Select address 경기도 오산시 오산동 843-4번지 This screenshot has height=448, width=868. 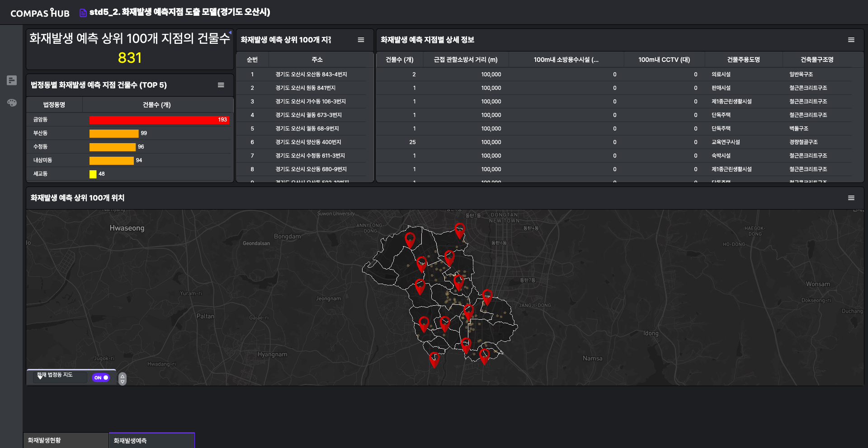[x=311, y=75]
